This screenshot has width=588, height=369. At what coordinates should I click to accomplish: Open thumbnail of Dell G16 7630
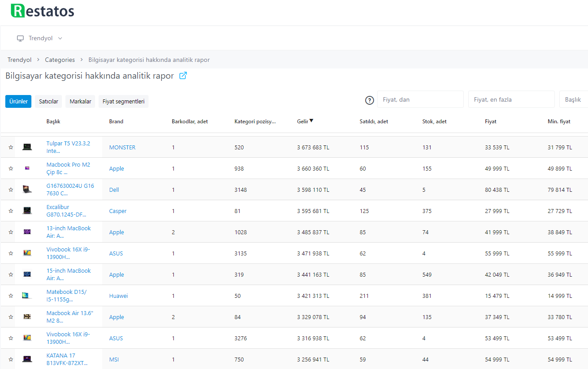tap(27, 190)
